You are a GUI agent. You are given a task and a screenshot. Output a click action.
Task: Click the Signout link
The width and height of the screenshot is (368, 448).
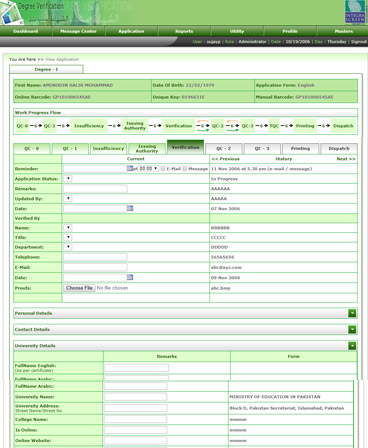359,42
